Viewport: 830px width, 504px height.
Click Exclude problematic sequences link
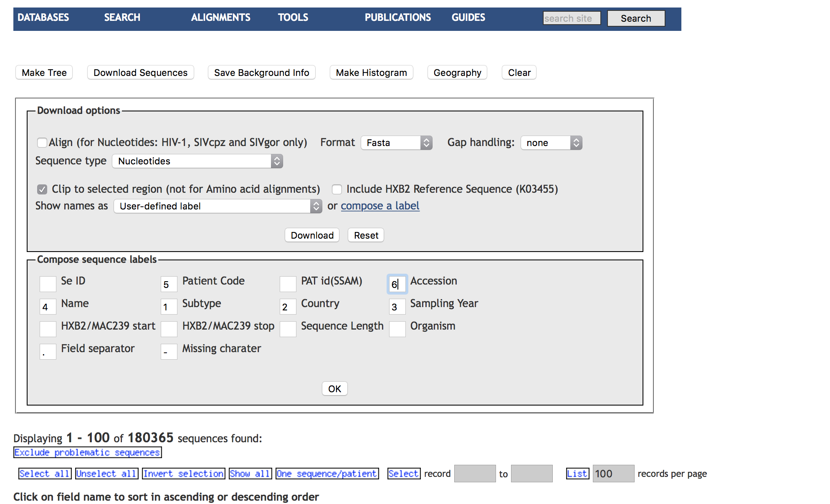(x=87, y=452)
